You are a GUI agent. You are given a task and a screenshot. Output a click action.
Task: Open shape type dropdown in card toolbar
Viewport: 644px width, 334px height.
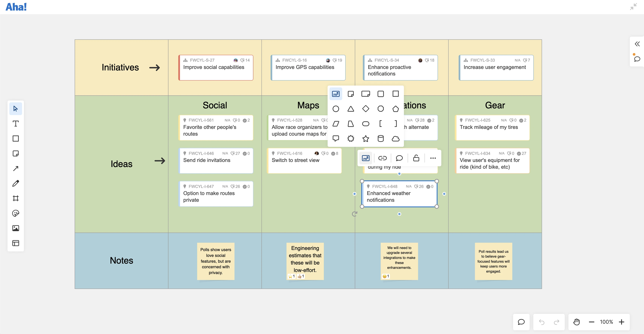click(366, 158)
